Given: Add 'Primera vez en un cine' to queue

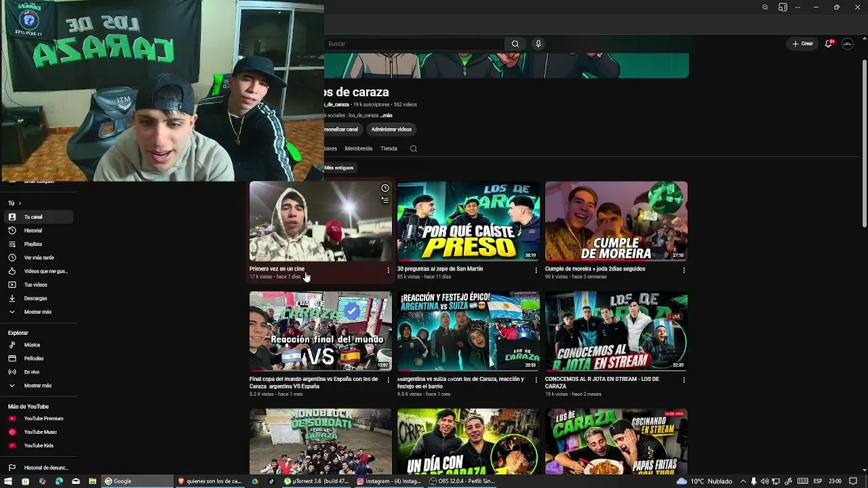Looking at the screenshot, I should click(x=385, y=200).
